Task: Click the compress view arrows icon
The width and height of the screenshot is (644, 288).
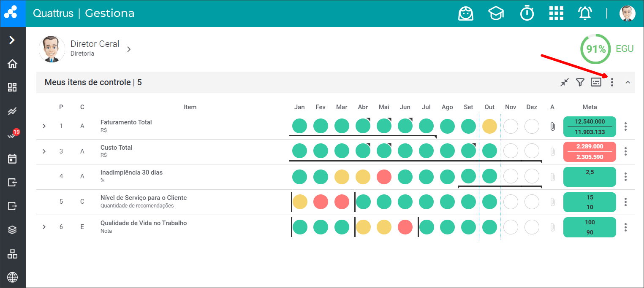Action: pyautogui.click(x=565, y=82)
